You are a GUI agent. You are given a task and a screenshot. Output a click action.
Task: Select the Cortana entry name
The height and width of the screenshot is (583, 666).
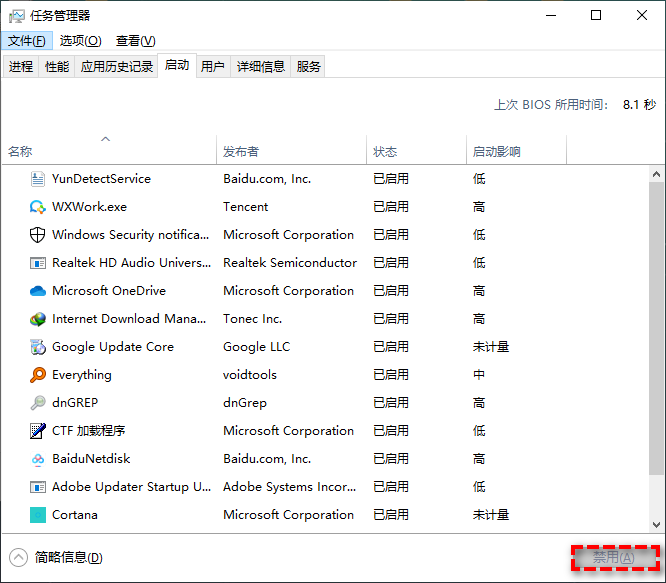[75, 515]
